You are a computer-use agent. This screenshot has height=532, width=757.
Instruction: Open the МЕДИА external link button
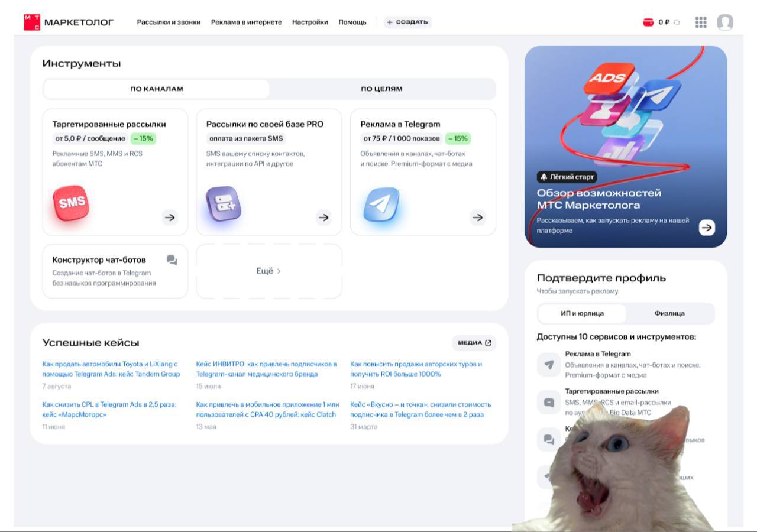(x=474, y=343)
